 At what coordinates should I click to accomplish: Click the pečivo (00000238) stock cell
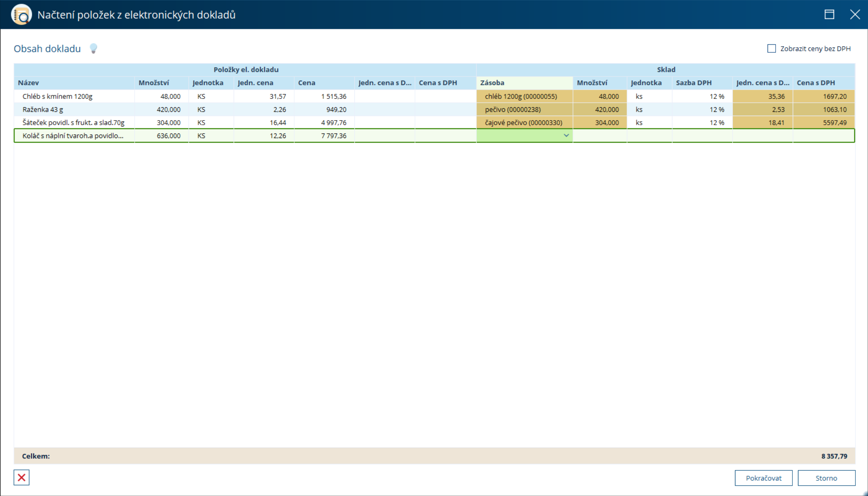click(513, 110)
